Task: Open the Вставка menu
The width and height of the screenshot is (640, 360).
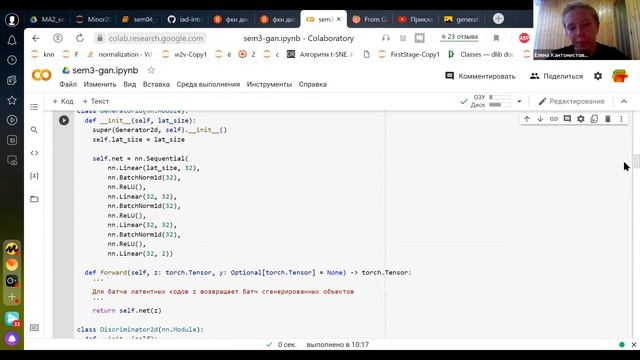Action: pos(156,84)
